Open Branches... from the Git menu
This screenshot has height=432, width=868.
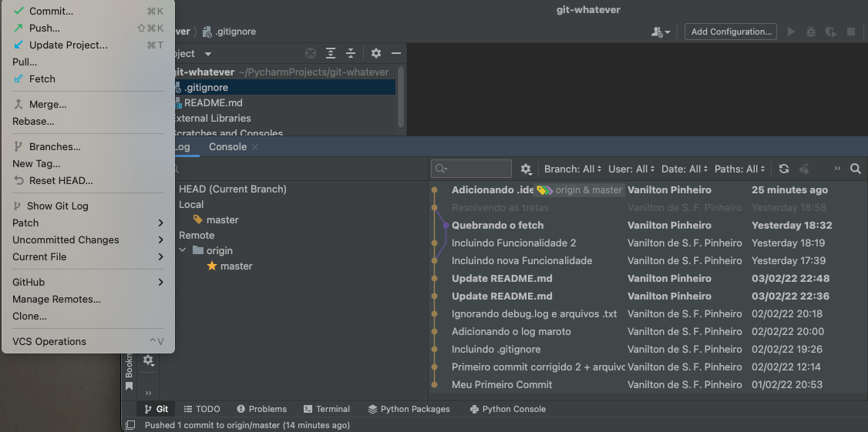88,147
